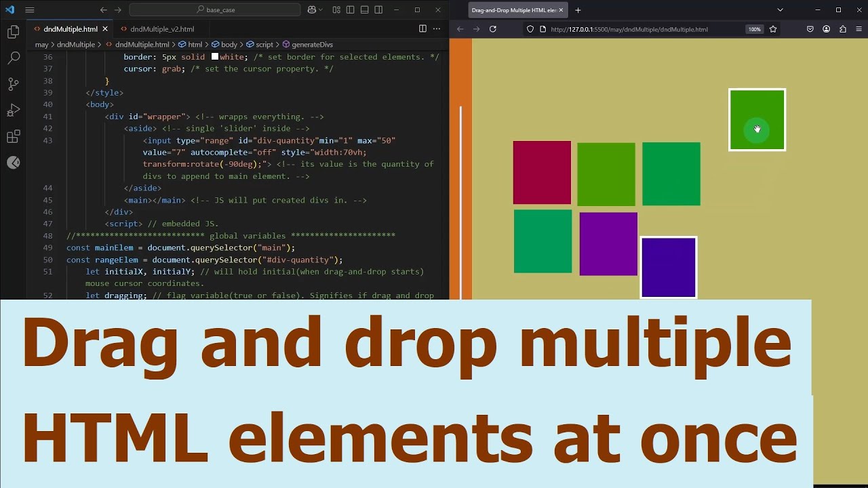Open the browser application menu
868x488 pixels.
point(859,29)
